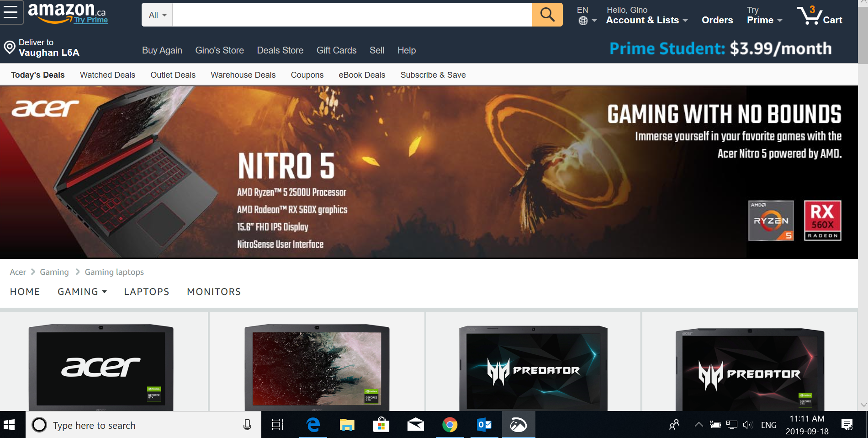Image resolution: width=868 pixels, height=438 pixels.
Task: Open the LAPTOPS store tab
Action: click(x=147, y=292)
